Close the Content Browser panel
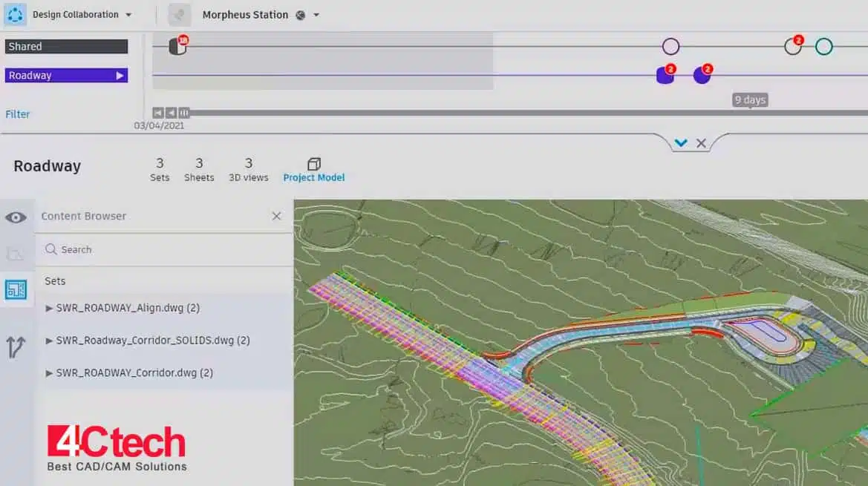Screen dimensions: 868x486 point(276,216)
